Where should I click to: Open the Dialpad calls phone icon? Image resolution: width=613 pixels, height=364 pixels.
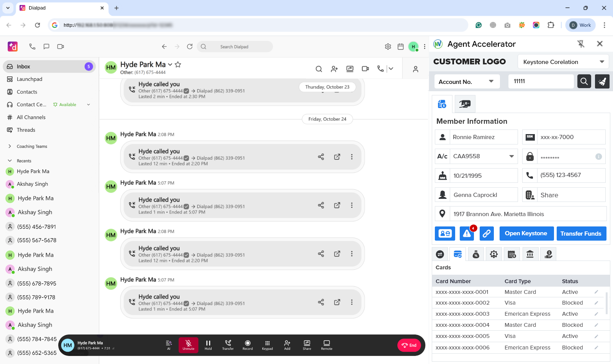click(x=32, y=46)
